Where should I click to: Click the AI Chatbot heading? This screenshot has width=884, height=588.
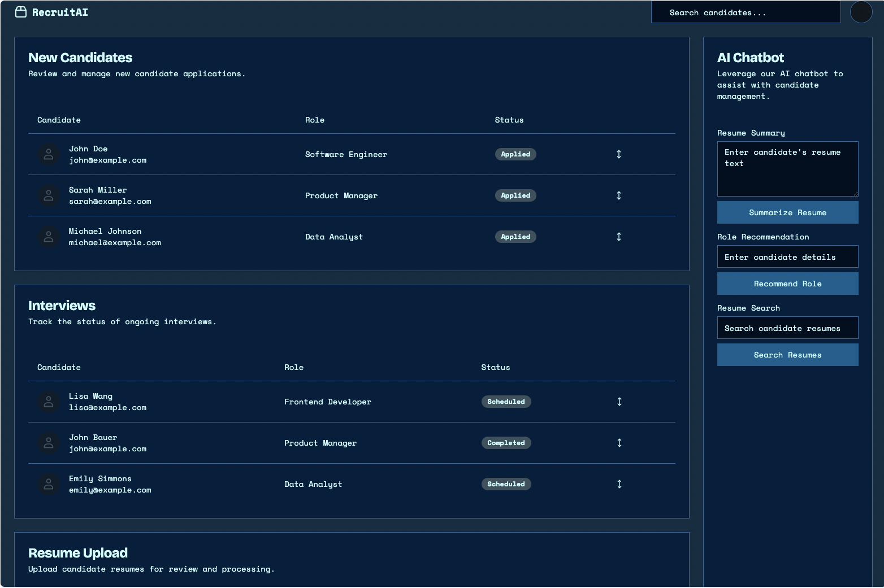[x=750, y=58]
